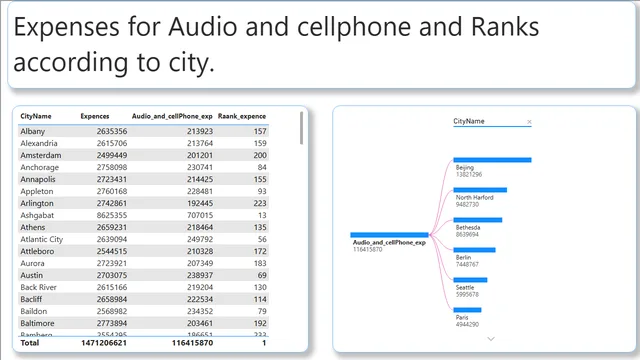Click Berlin's value 7448767
Viewport: 640px width, 360px height.
click(x=467, y=264)
